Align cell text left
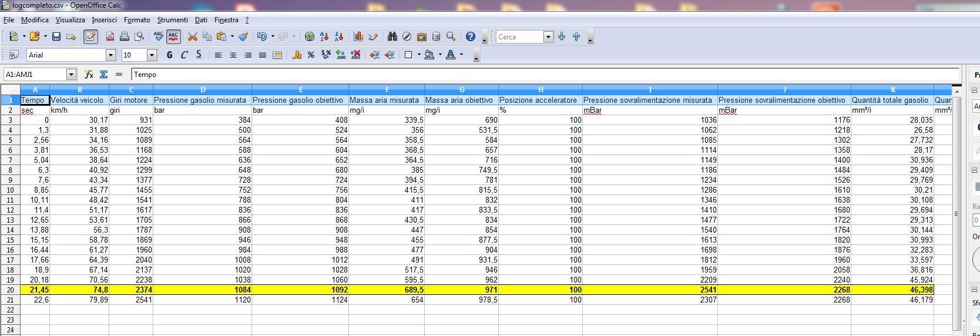 [x=218, y=55]
